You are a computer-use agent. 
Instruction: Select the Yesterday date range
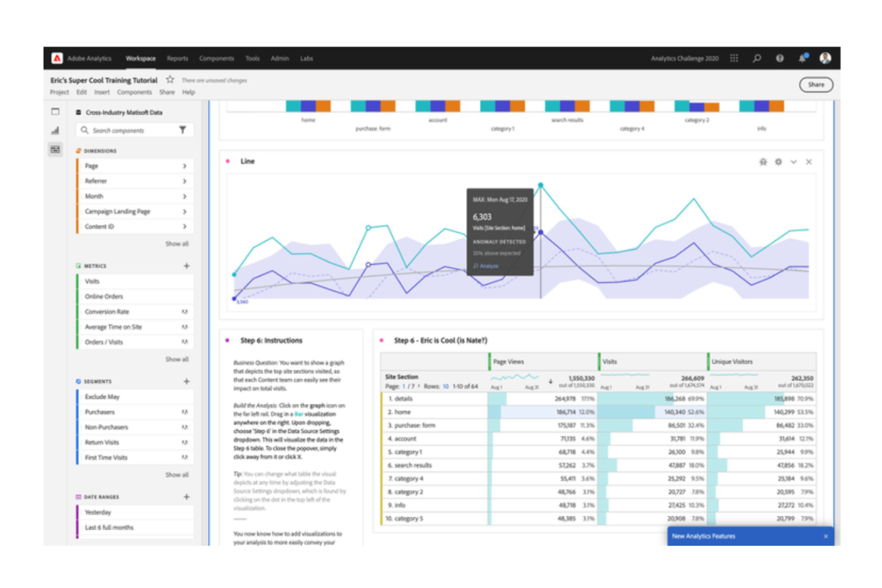click(x=135, y=512)
